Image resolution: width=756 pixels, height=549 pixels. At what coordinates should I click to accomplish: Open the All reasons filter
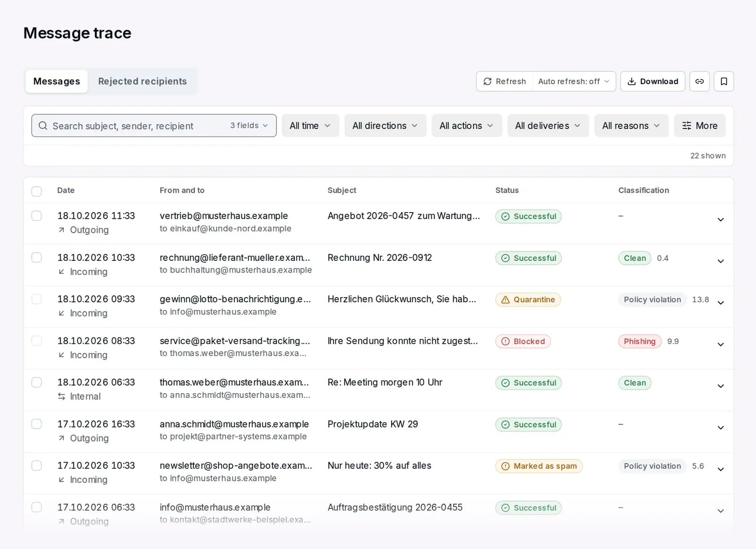631,126
